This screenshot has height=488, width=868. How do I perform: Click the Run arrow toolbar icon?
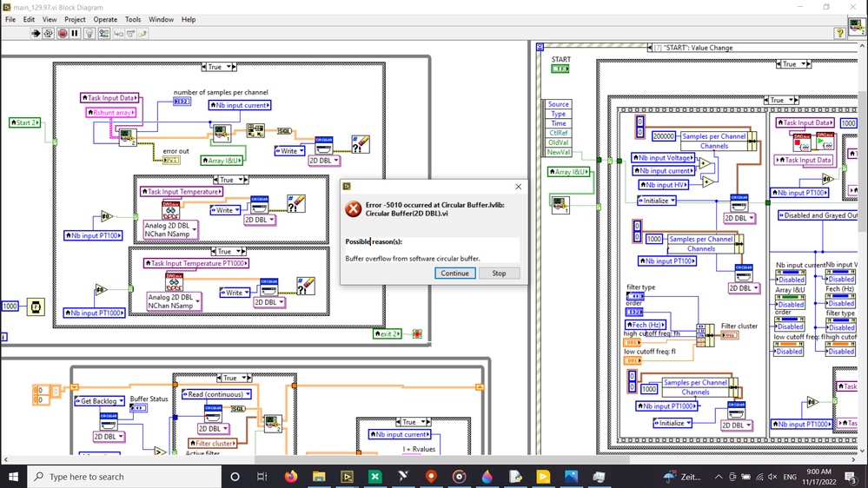coord(36,33)
